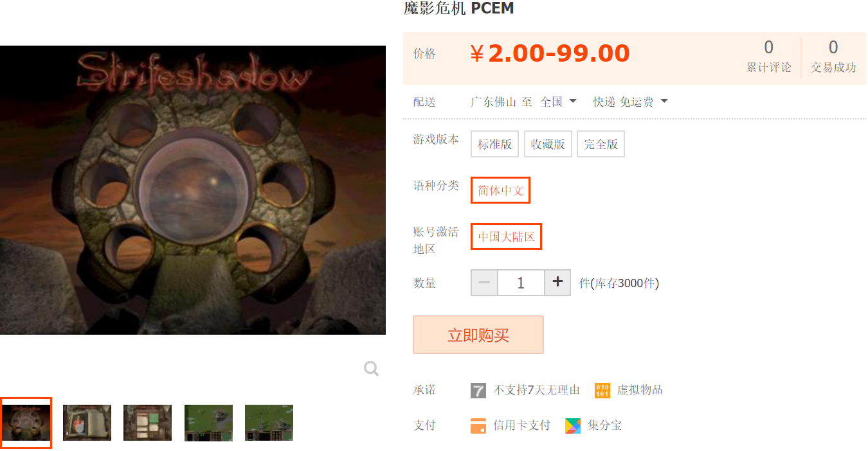Viewport: 868px width, 451px height.
Task: Select the last green gameplay thumbnail
Action: (x=269, y=423)
